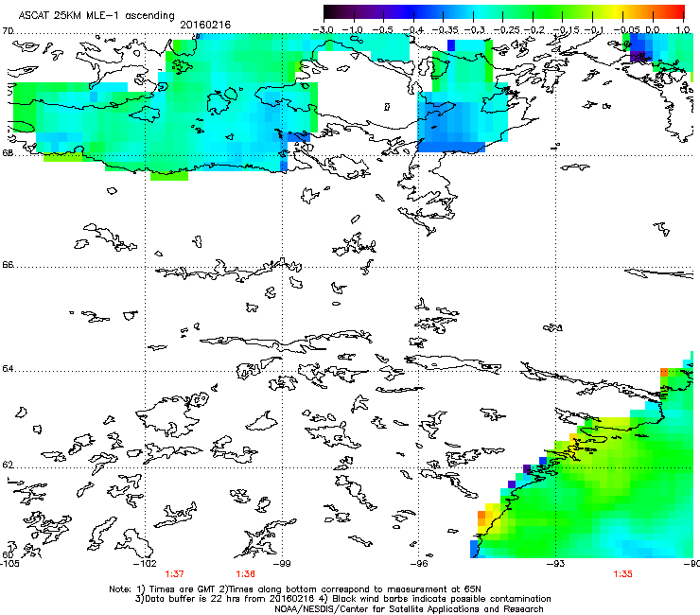Viewport: 700px width, 615px height.
Task: Click the red 1:38 time label
Action: point(246,574)
